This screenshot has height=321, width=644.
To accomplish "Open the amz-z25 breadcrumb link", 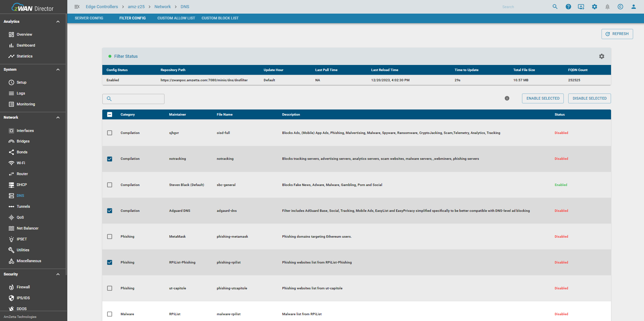I will point(136,7).
